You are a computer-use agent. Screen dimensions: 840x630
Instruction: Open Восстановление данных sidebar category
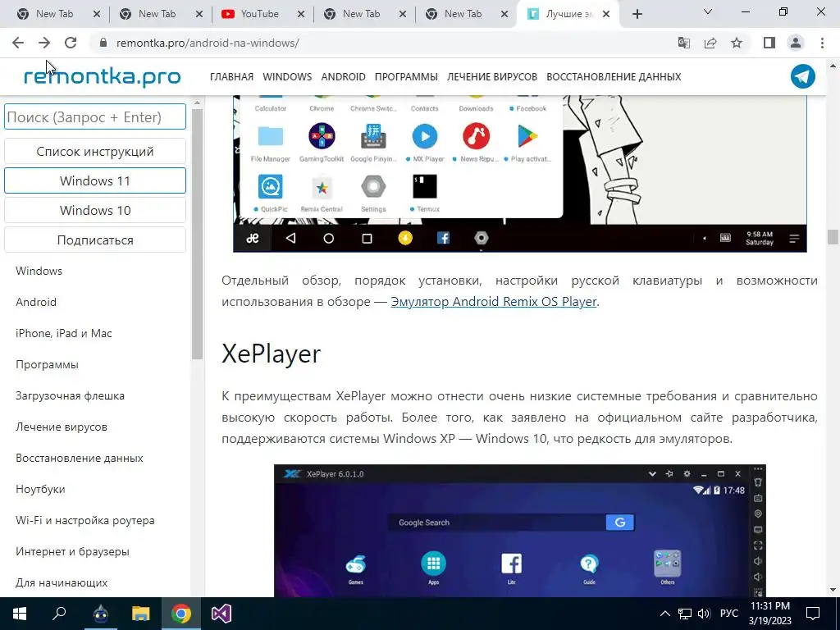pos(80,458)
